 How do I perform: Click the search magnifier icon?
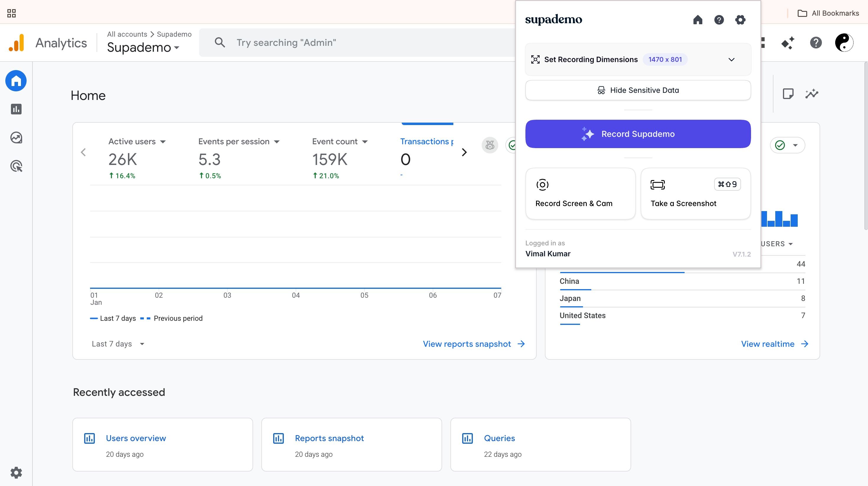point(220,43)
